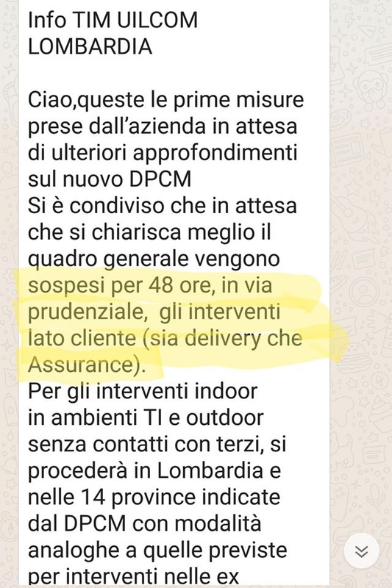This screenshot has height=588, width=392.
Task: Tap the line starting 'Ciao,queste le prime'
Action: tap(165, 100)
